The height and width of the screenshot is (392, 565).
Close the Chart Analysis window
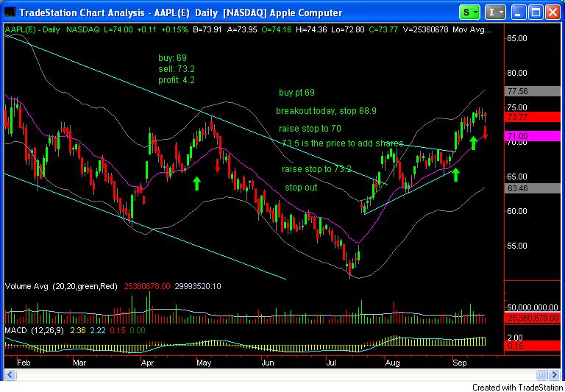552,13
